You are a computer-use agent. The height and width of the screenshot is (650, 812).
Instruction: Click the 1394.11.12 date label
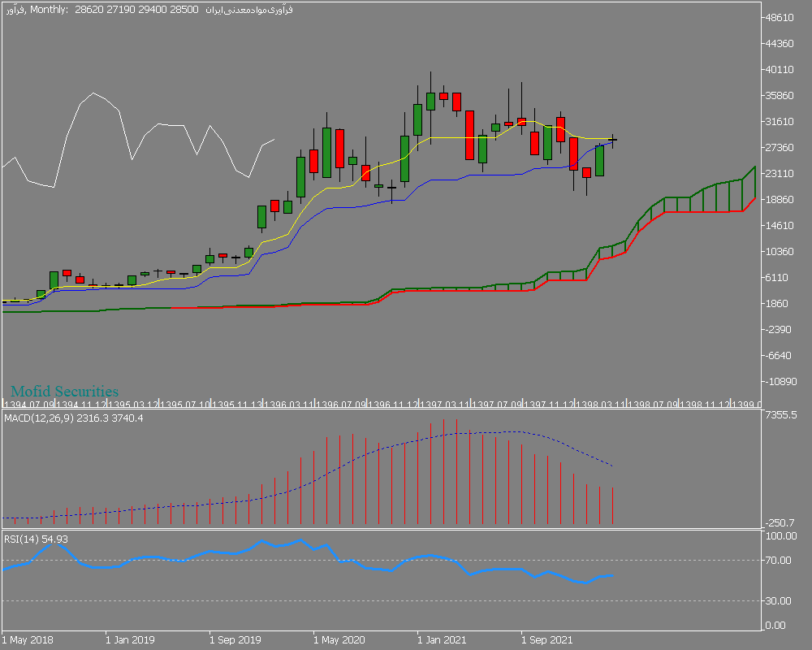(81, 405)
